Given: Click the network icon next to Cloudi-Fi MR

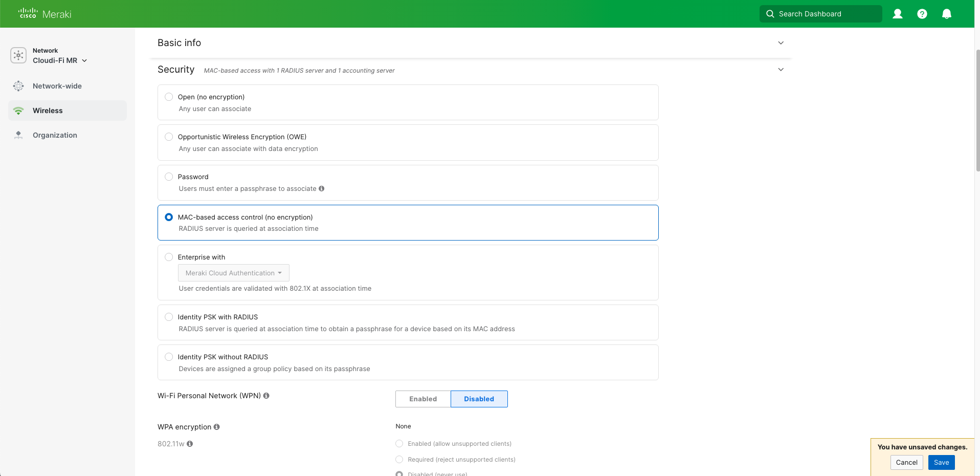Looking at the screenshot, I should pos(18,55).
